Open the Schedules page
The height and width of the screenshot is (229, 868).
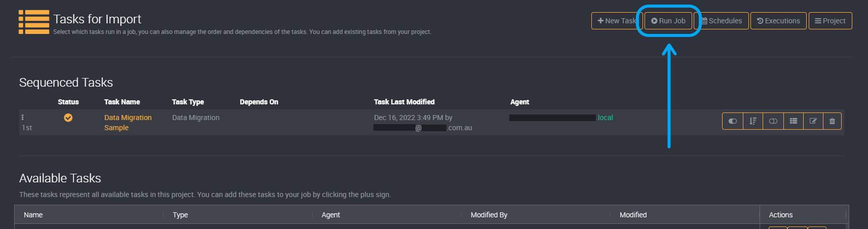pyautogui.click(x=722, y=21)
